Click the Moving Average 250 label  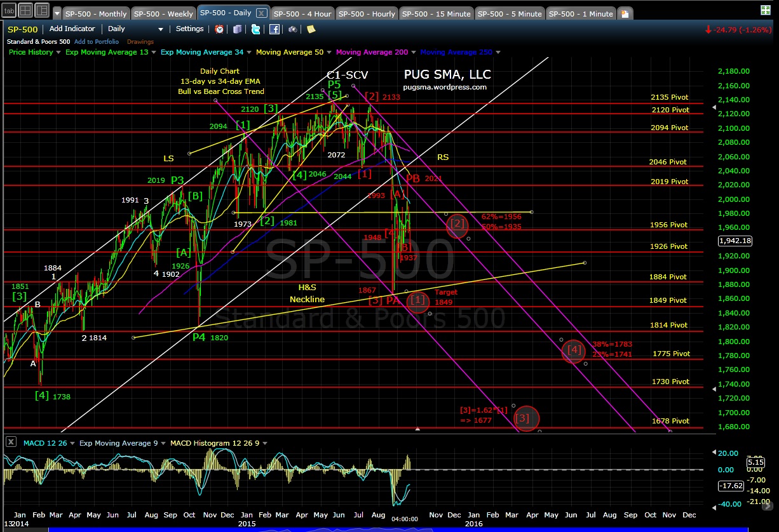(456, 53)
